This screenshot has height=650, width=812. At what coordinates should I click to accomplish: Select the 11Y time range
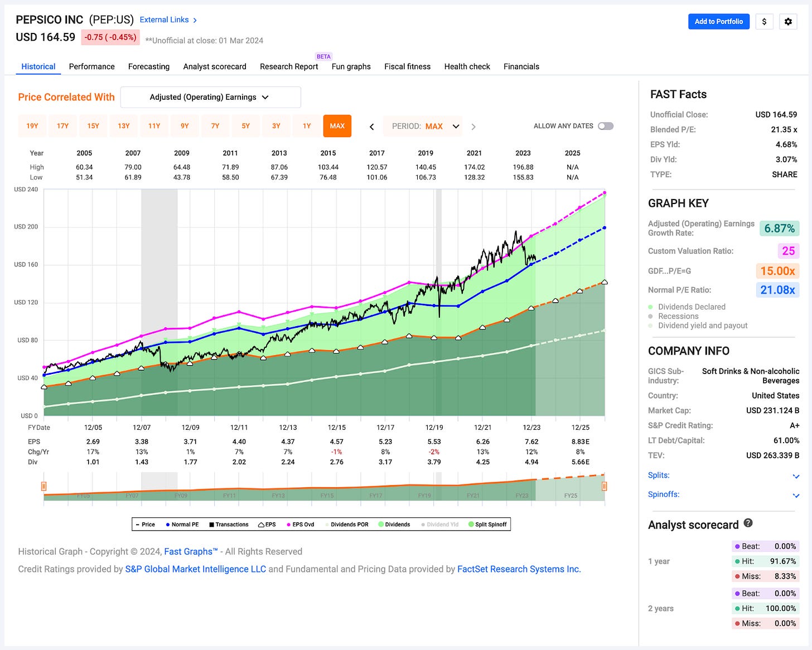click(154, 126)
